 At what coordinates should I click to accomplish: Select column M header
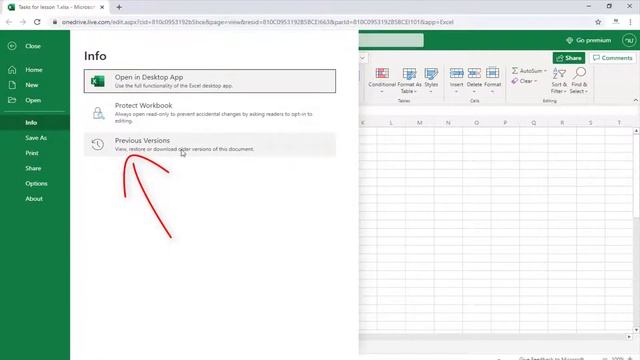click(x=419, y=122)
